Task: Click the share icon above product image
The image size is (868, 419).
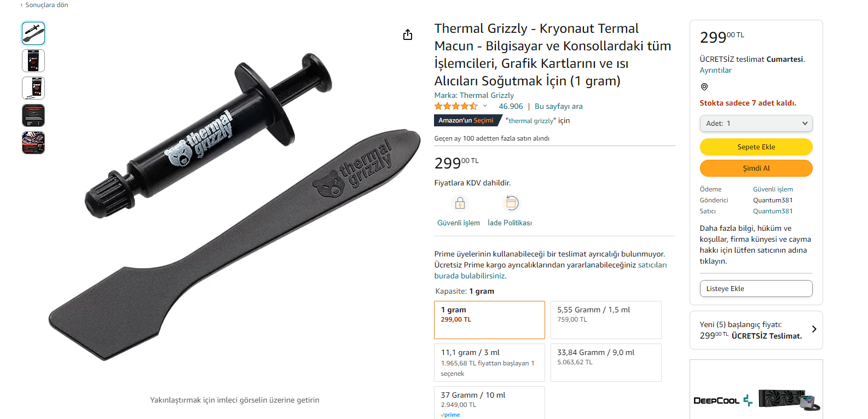Action: pos(408,35)
